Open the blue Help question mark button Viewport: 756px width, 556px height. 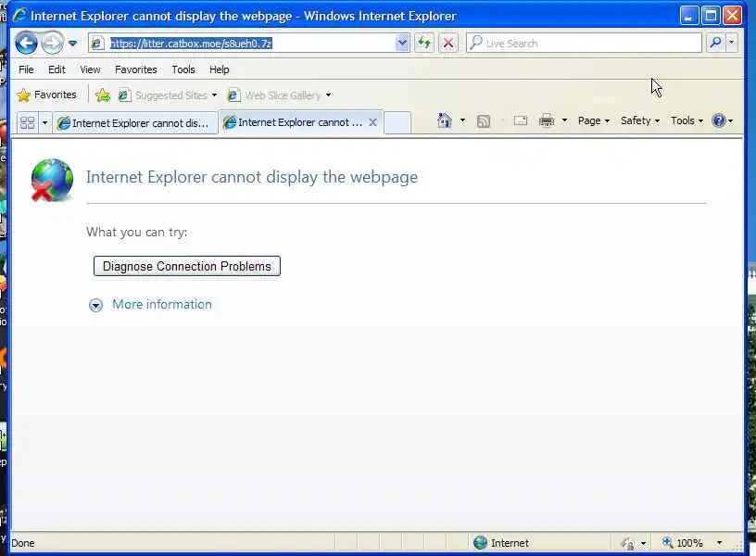[x=719, y=120]
